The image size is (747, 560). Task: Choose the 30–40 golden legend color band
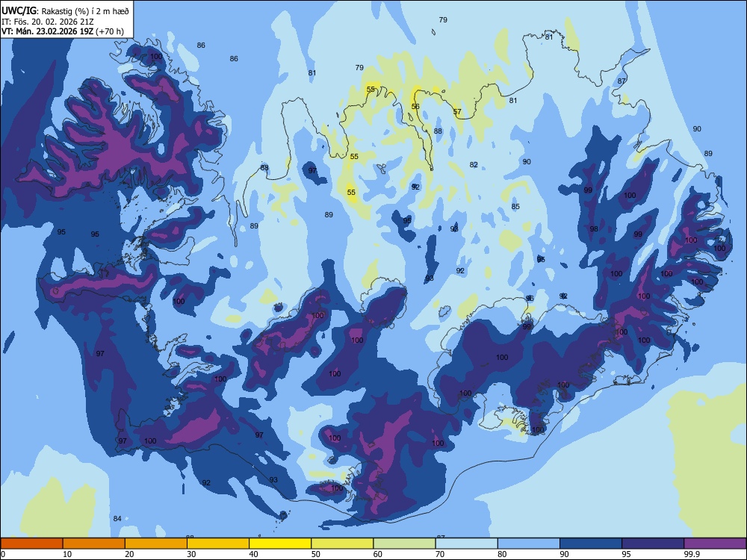(218, 544)
